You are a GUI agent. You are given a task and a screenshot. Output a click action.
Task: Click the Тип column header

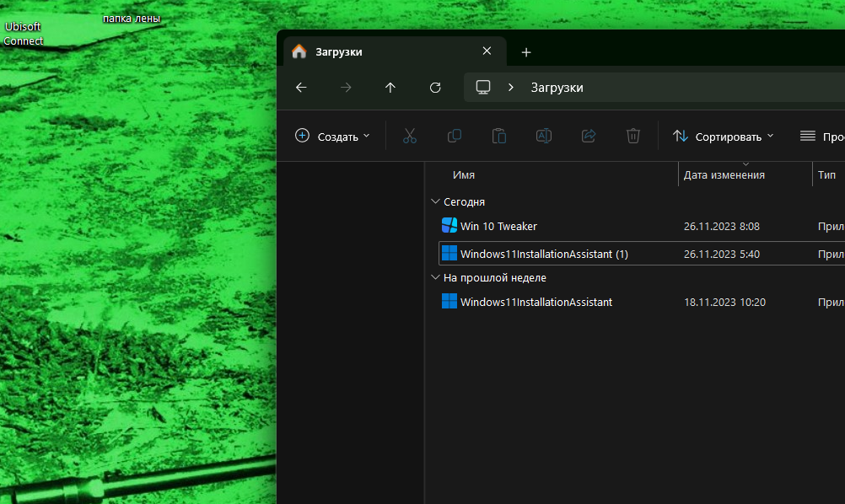826,175
